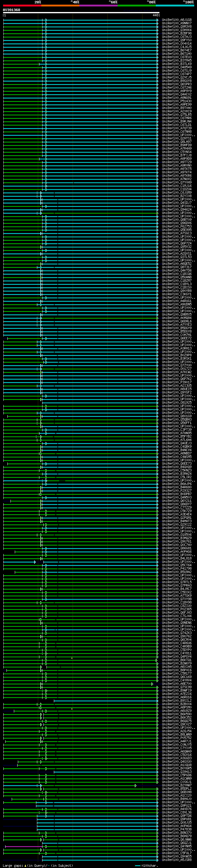The image size is (197, 868).
Task: Click the UniRef100_B5FYB2 label
Action: point(177,436)
